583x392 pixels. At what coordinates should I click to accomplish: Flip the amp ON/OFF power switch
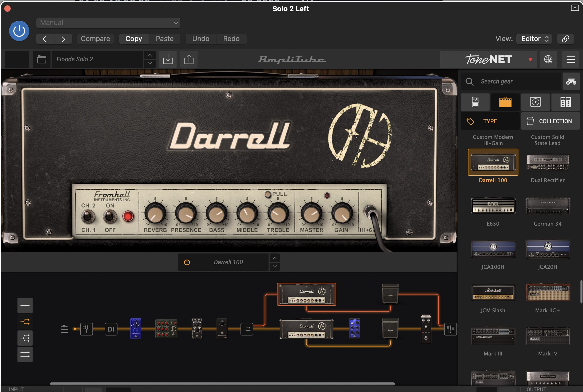click(110, 216)
